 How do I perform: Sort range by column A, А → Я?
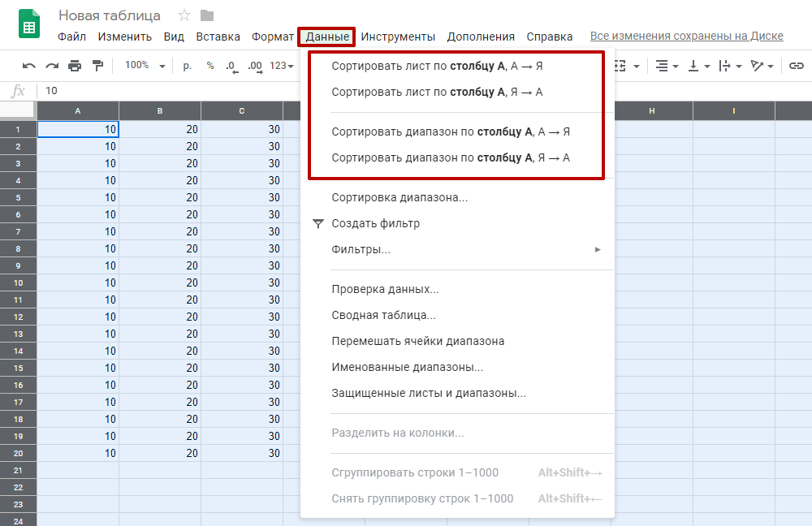pos(457,131)
